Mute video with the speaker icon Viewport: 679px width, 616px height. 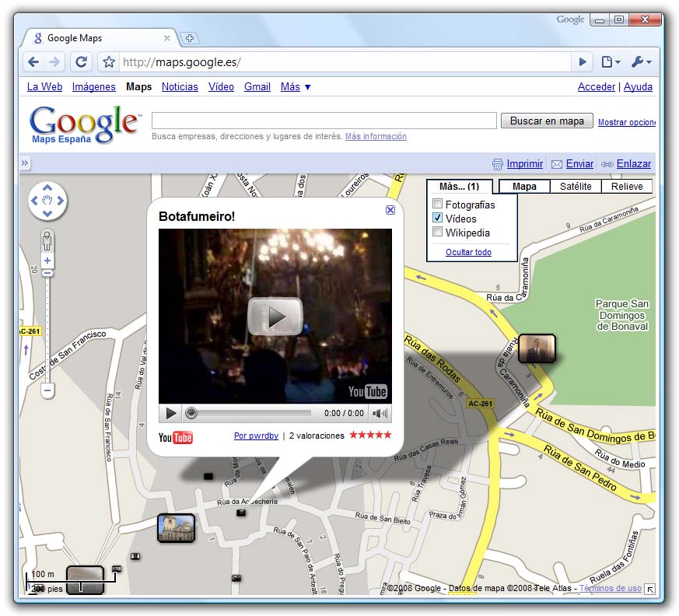tap(380, 414)
